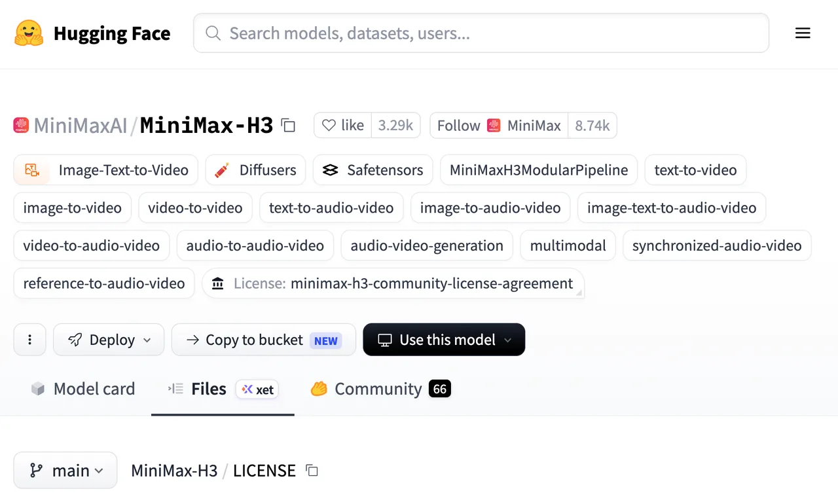
Task: Select the audio-video-generation tag
Action: pyautogui.click(x=427, y=245)
